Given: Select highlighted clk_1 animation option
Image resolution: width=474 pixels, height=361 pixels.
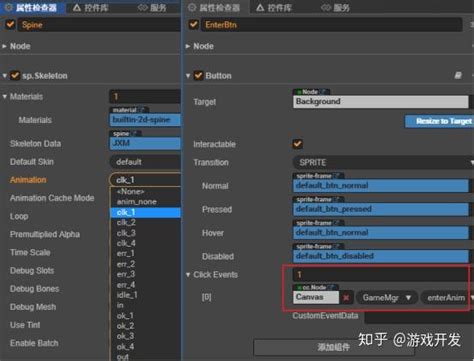Looking at the screenshot, I should point(146,212).
